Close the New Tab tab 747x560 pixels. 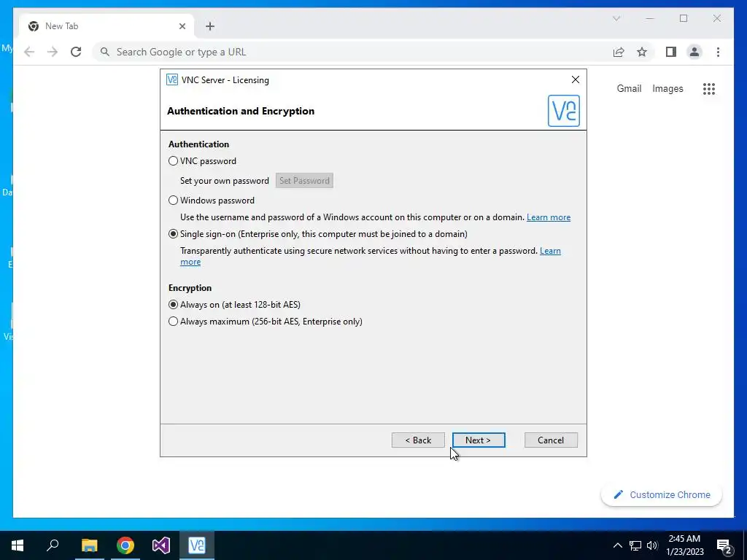[182, 26]
